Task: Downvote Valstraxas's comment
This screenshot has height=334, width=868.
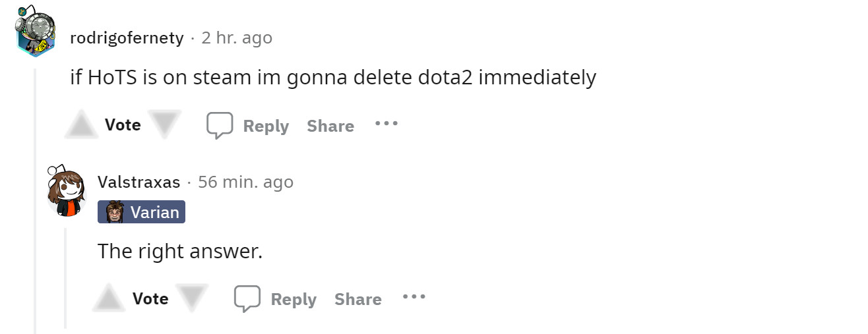Action: [192, 298]
